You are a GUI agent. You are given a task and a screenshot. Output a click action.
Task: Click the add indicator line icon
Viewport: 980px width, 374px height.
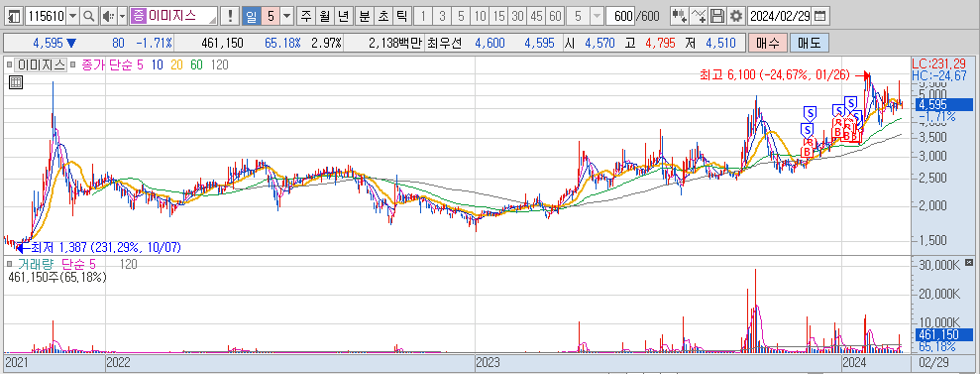[699, 16]
